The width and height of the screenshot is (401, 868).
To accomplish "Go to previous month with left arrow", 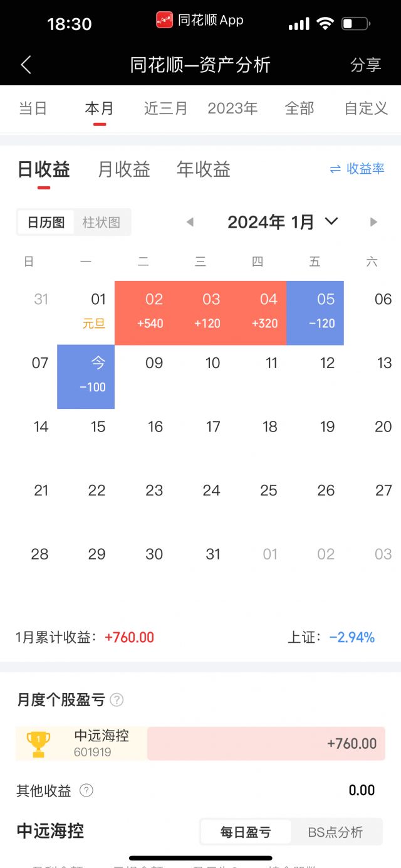I will point(190,222).
